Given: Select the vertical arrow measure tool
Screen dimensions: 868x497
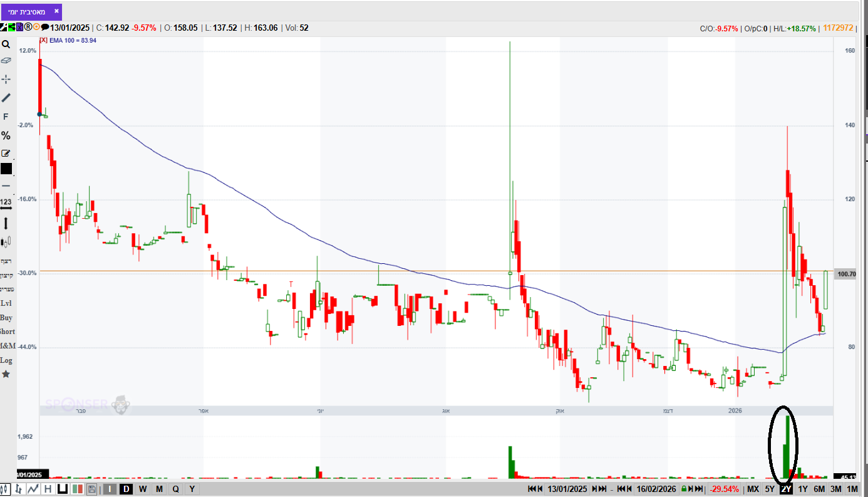Looking at the screenshot, I should [6, 223].
